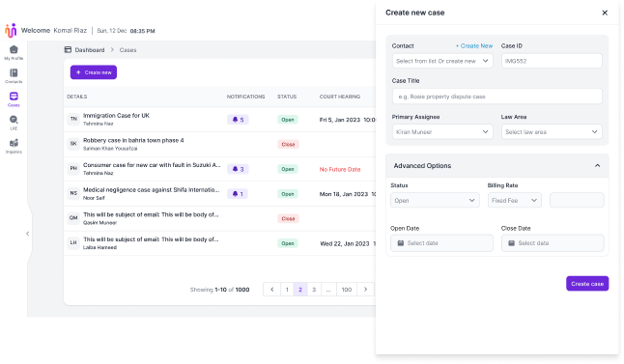Open the Law Area dropdown

(552, 131)
